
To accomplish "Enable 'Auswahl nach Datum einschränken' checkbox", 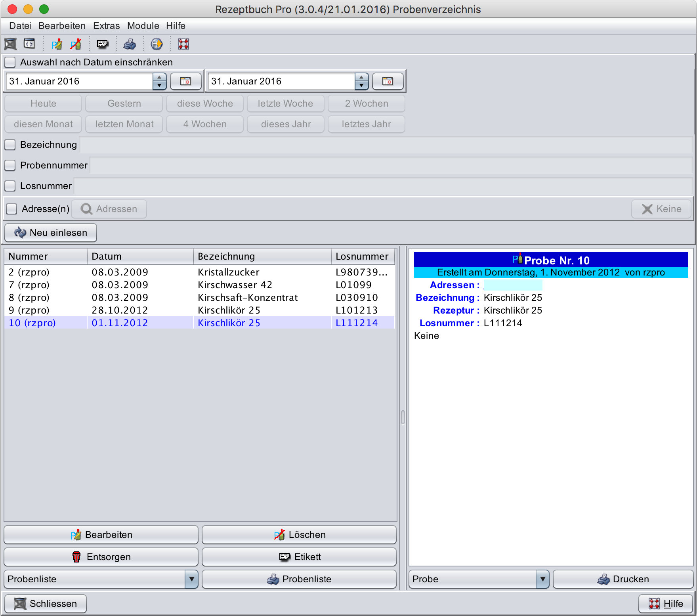I will pos(10,62).
